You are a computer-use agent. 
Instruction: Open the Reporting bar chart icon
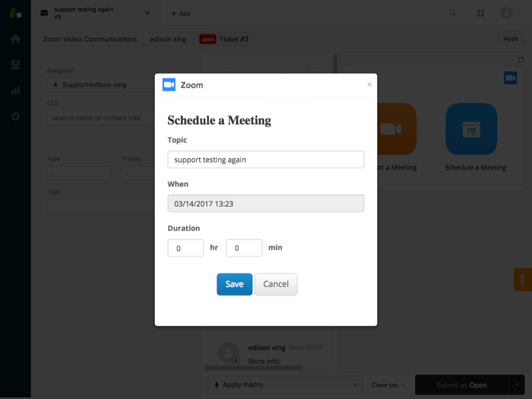pyautogui.click(x=16, y=90)
